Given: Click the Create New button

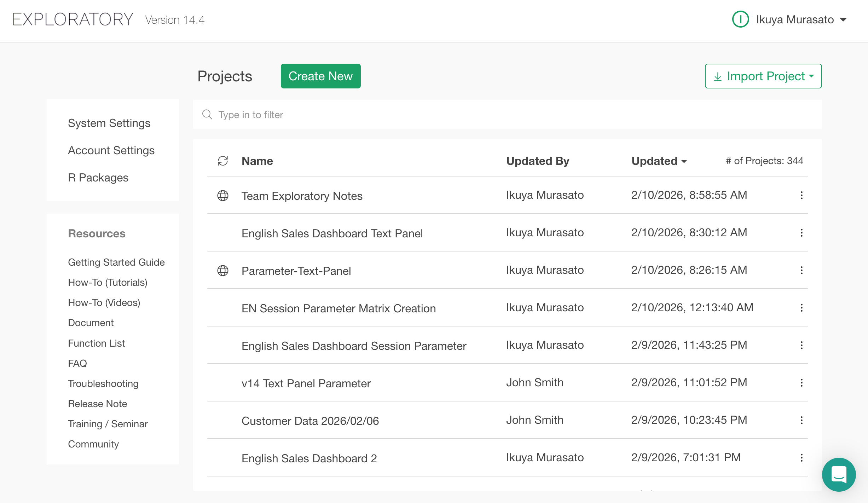Looking at the screenshot, I should [320, 76].
